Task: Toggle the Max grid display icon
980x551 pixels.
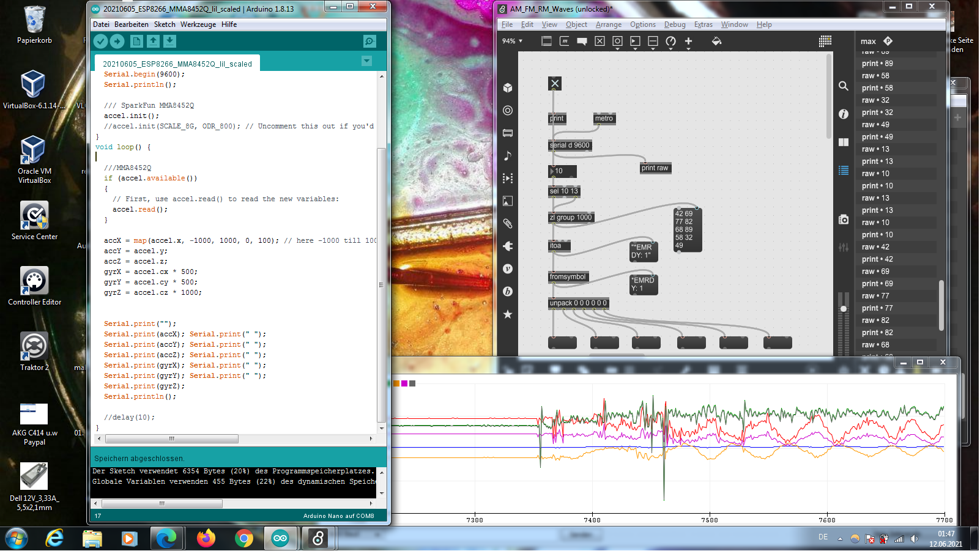Action: click(x=825, y=41)
